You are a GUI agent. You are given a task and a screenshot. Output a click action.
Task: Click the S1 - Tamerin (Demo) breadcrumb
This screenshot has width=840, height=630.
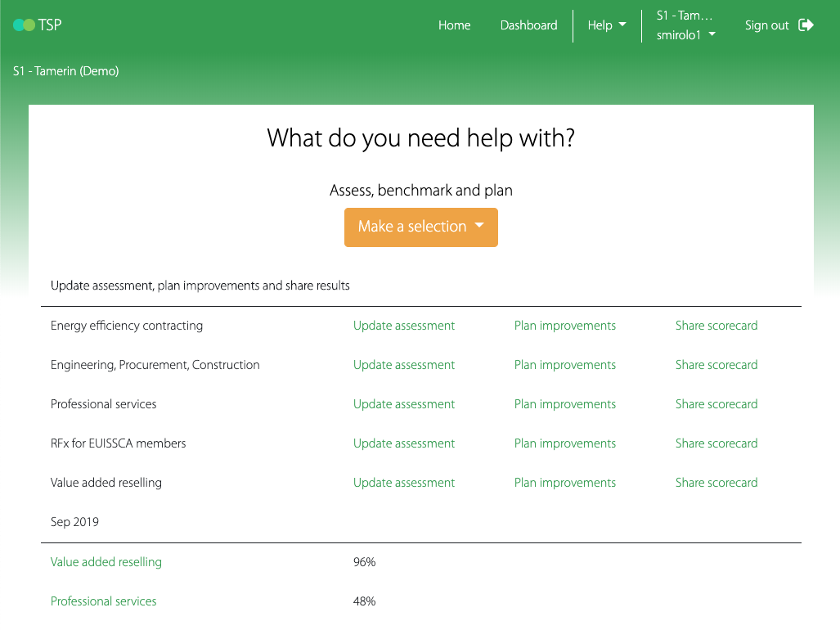pos(66,71)
